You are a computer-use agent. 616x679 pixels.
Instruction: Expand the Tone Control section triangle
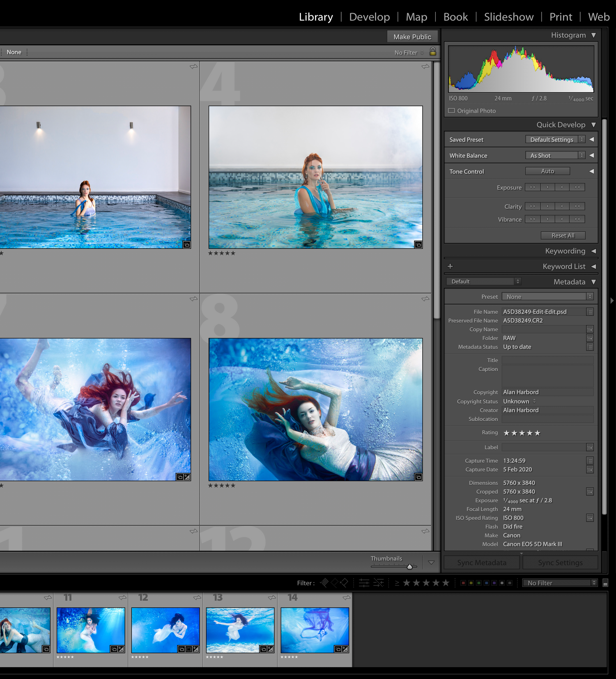click(592, 171)
